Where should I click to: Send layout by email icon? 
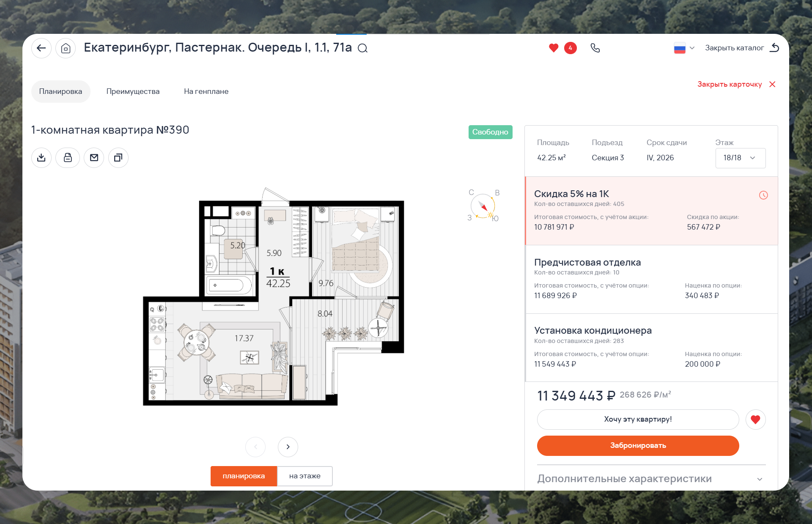tap(94, 158)
